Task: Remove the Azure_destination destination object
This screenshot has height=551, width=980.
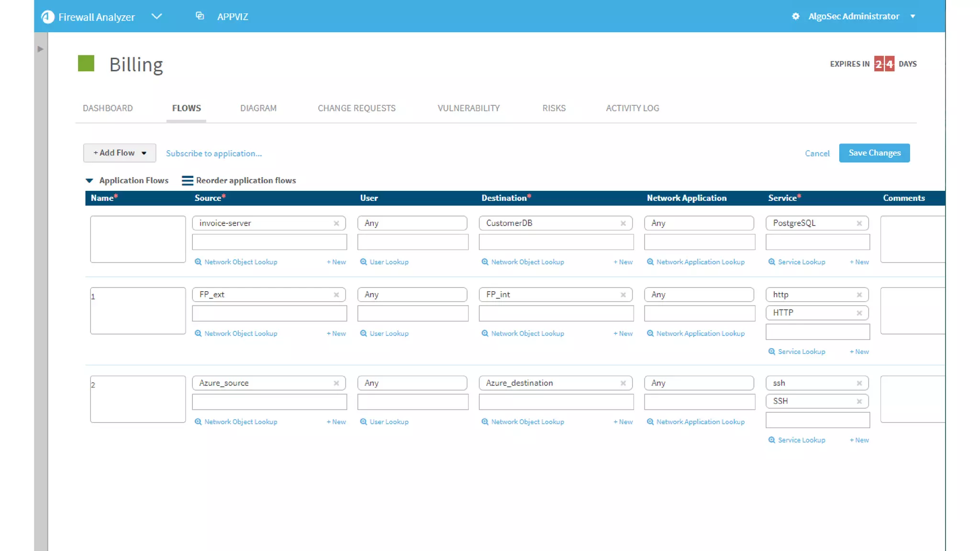Action: tap(623, 383)
